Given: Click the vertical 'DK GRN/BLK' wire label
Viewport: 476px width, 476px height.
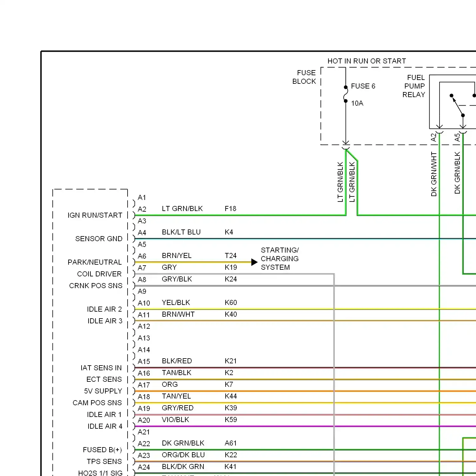Looking at the screenshot, I should click(x=457, y=173).
